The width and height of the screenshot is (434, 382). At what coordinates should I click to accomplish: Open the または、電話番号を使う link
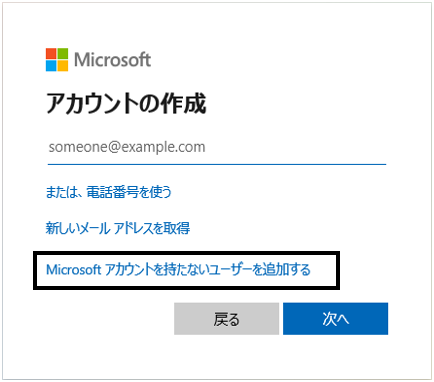tap(108, 192)
